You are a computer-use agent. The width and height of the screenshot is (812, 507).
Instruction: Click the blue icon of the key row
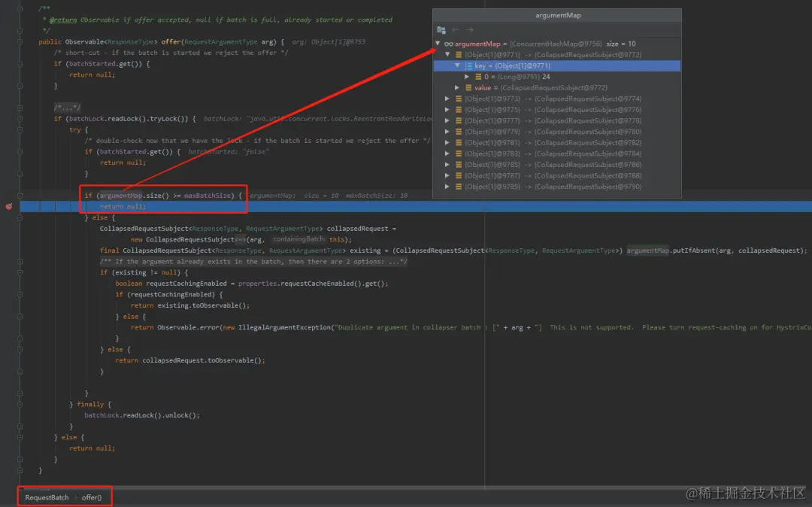click(468, 65)
